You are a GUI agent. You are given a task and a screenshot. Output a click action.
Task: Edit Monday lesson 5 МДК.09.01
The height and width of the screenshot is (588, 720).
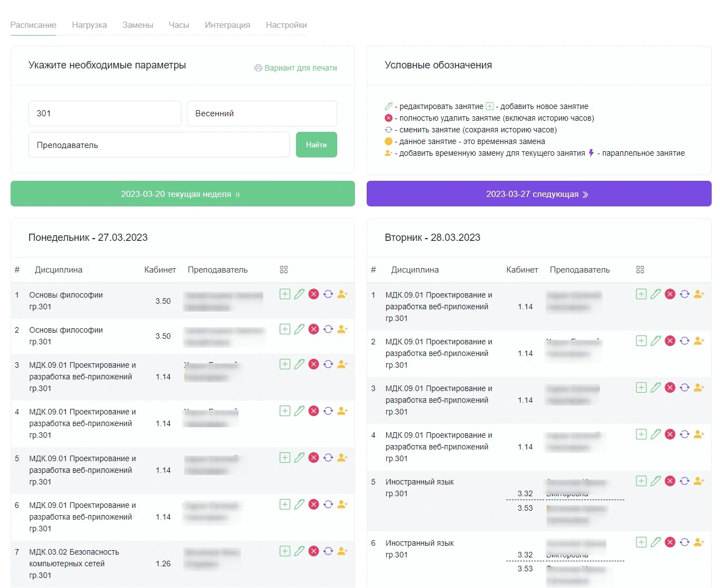pyautogui.click(x=299, y=458)
